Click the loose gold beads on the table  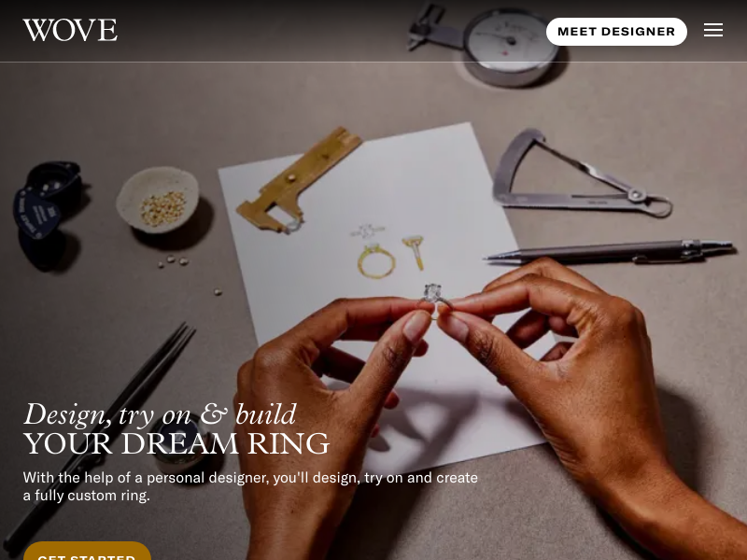(x=173, y=261)
